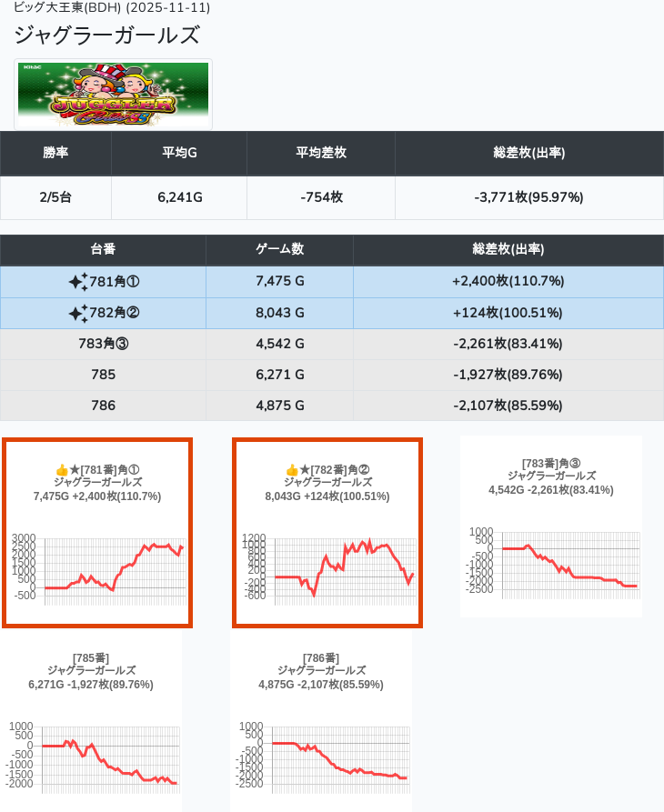This screenshot has width=664, height=812.
Task: Open the Juggler Girls banner image
Action: 114,94
